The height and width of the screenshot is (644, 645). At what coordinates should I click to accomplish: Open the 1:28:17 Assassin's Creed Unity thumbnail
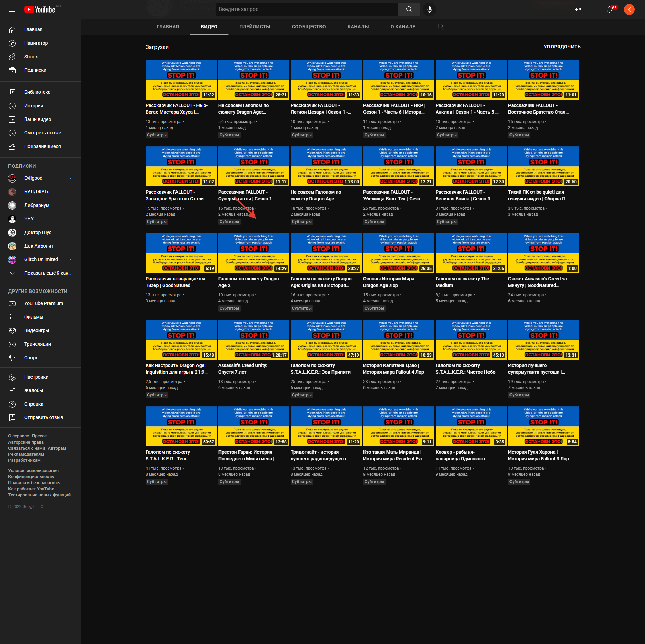point(253,339)
